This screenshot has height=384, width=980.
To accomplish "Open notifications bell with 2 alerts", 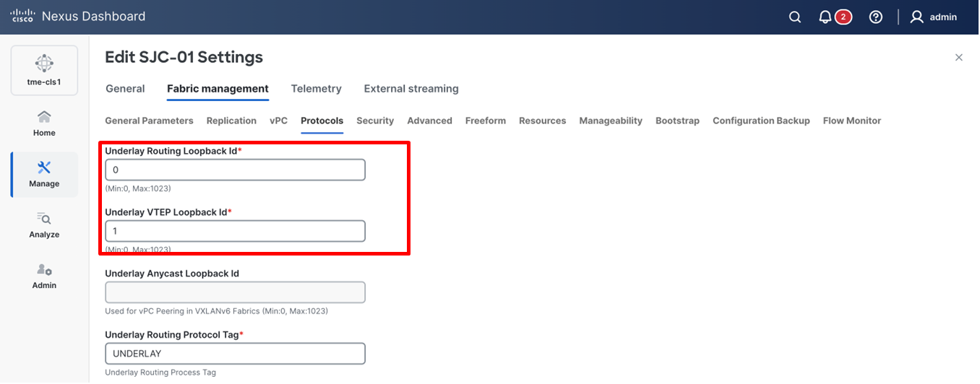I will coord(835,17).
